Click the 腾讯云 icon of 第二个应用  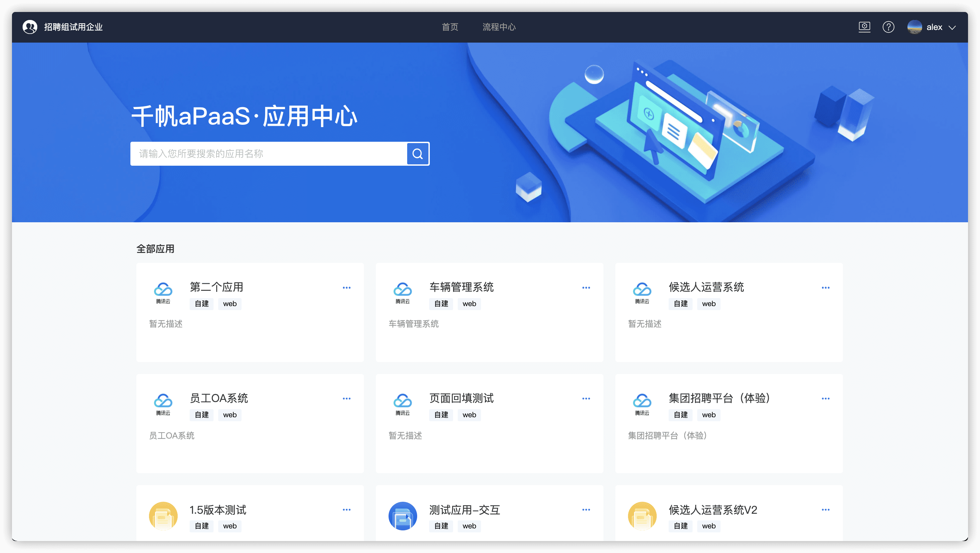[163, 293]
